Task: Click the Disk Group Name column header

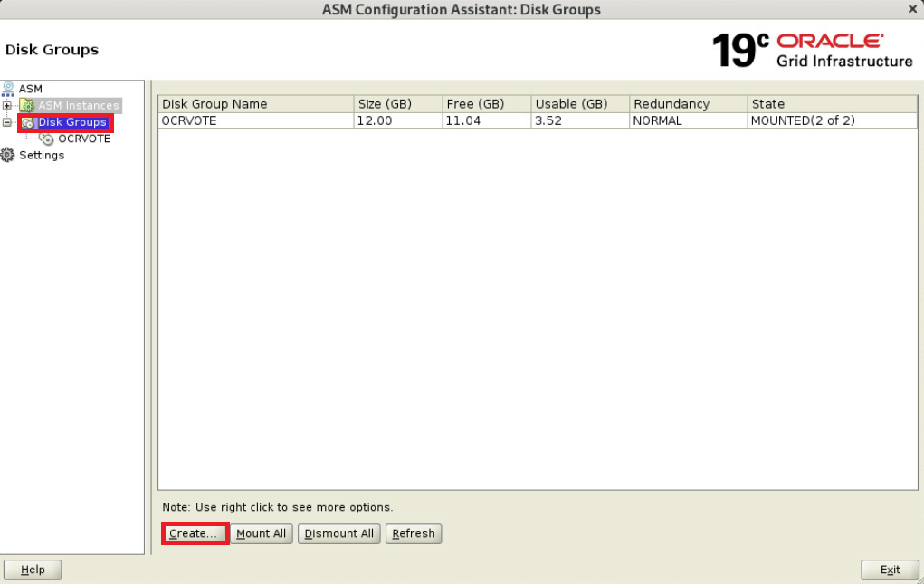Action: point(256,104)
